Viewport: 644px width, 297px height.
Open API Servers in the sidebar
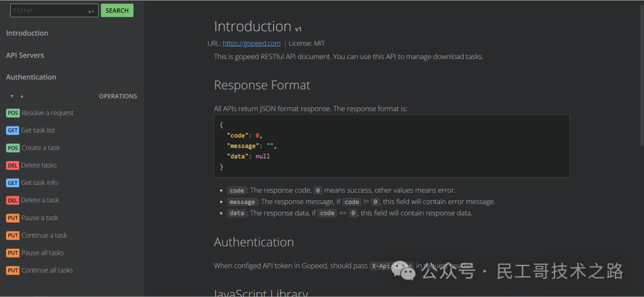coord(25,55)
